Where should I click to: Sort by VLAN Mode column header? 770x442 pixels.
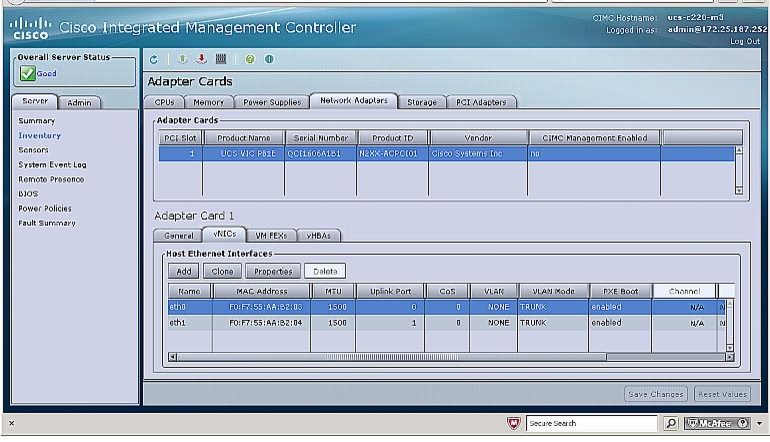[x=553, y=291]
